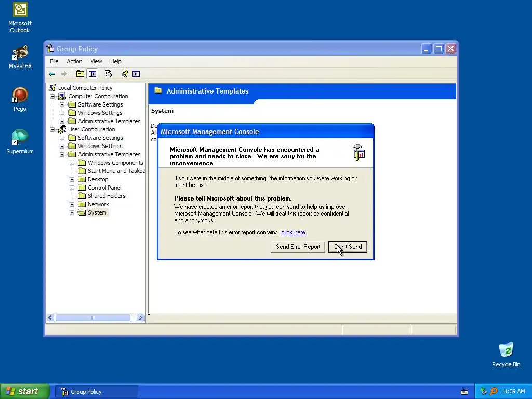The width and height of the screenshot is (532, 399).
Task: Select User Configuration Software Settings label
Action: point(100,138)
